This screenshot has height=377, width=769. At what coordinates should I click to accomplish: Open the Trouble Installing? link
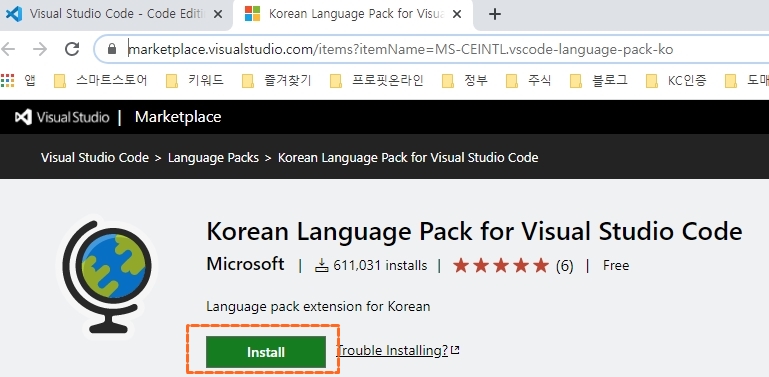(x=398, y=351)
